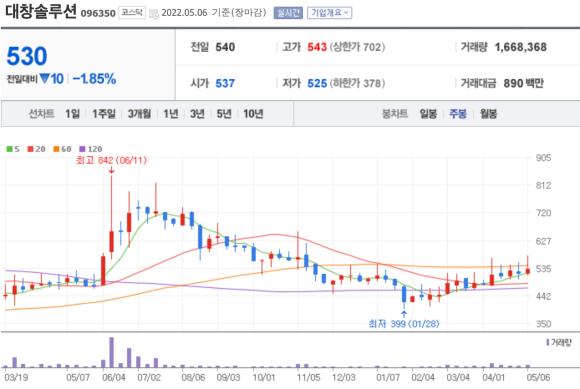Select the 5년 line chart tab
Image resolution: width=580 pixels, height=389 pixels.
(x=224, y=114)
